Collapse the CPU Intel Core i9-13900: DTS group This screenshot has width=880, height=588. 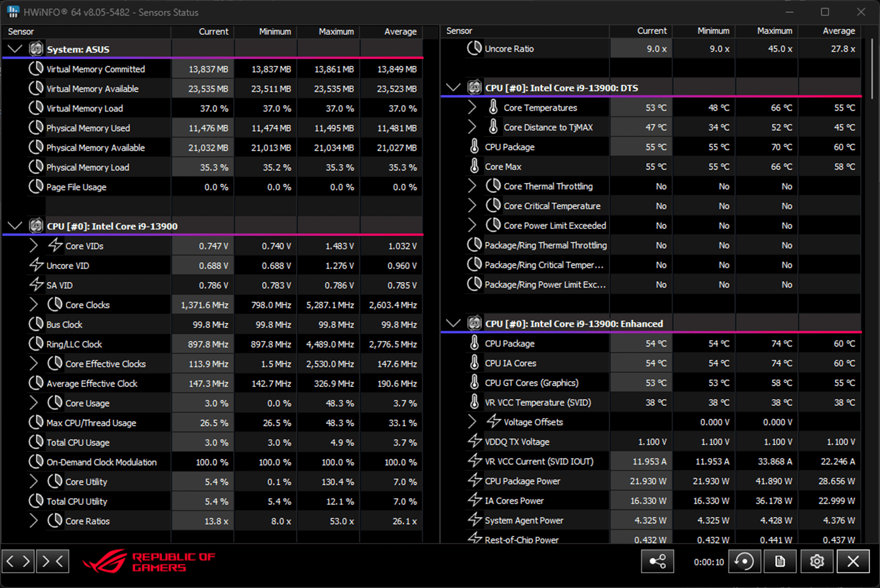pos(453,88)
